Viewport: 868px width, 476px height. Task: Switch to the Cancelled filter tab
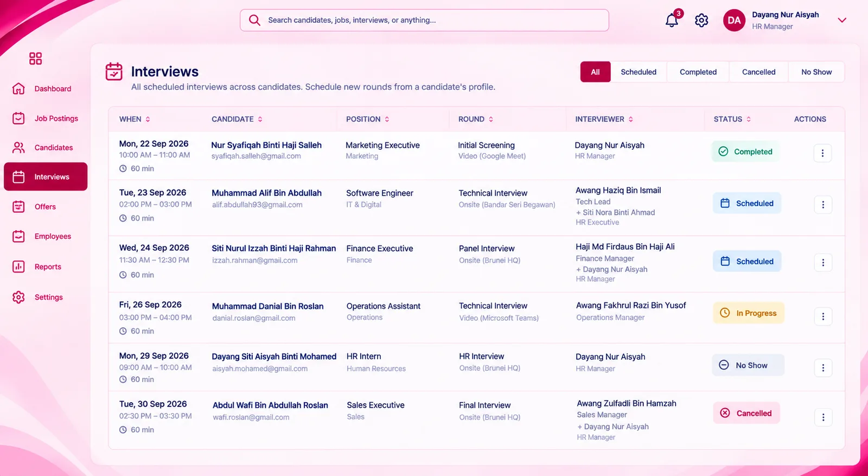(x=758, y=72)
